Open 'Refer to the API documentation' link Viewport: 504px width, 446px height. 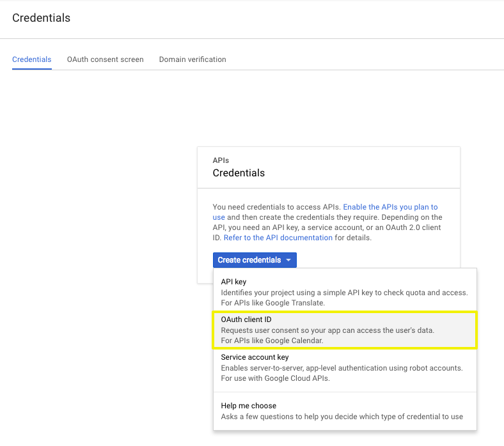278,238
